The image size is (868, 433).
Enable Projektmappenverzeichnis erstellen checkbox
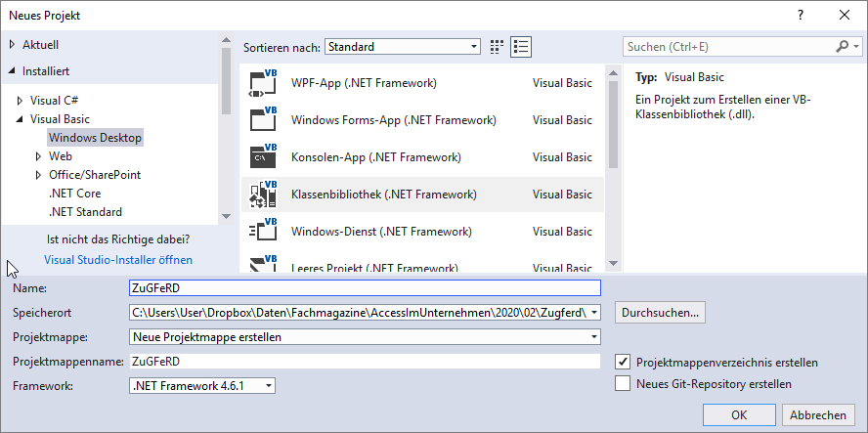623,362
